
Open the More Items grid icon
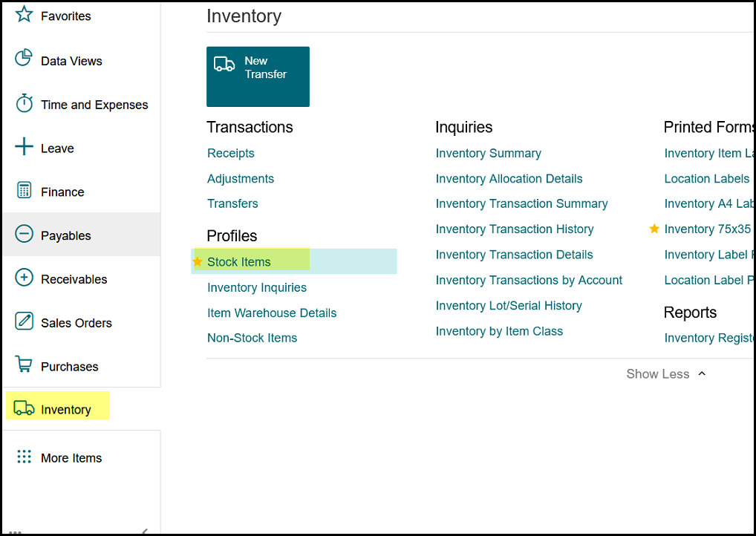tap(24, 457)
